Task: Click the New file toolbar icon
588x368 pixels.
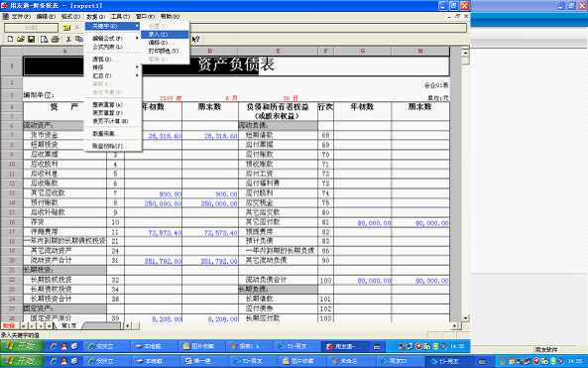Action: click(10, 39)
